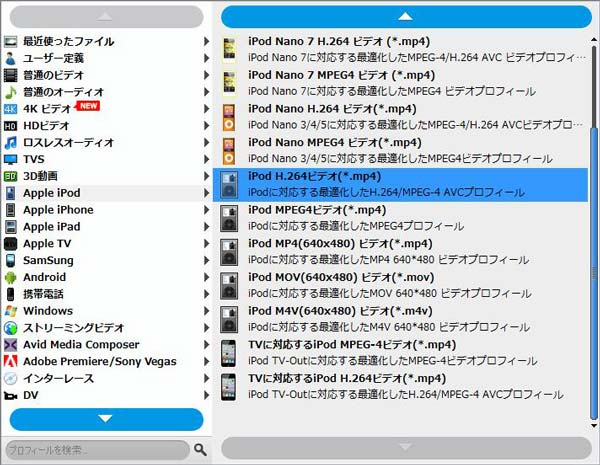Expand the Apple iPhone submenu arrow
Viewport: 600px width, 465px height.
click(x=206, y=210)
